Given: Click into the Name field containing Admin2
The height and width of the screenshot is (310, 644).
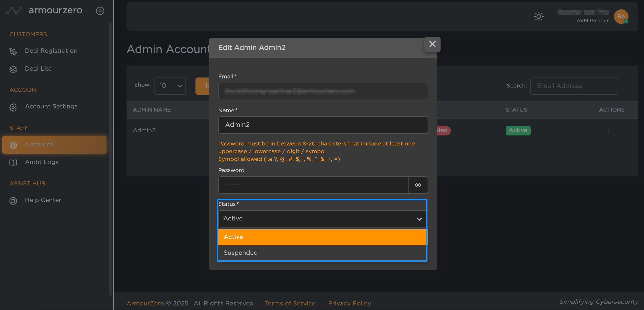Looking at the screenshot, I should pyautogui.click(x=323, y=125).
